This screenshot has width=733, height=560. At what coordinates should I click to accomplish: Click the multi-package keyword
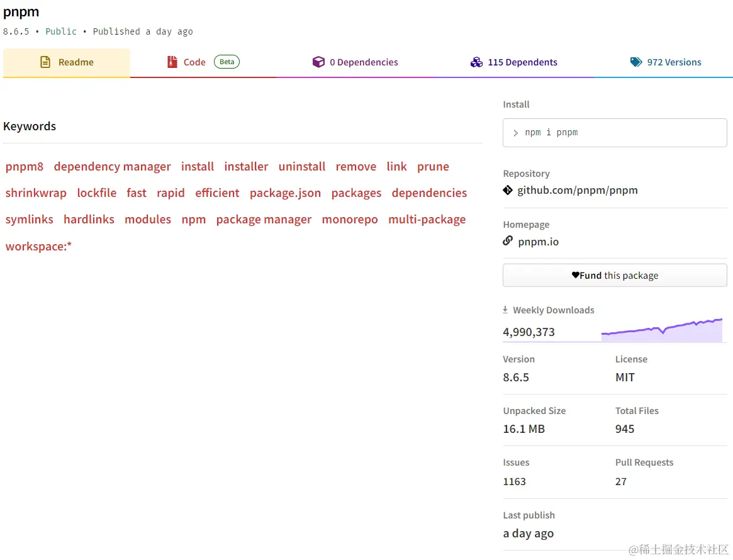coord(427,219)
